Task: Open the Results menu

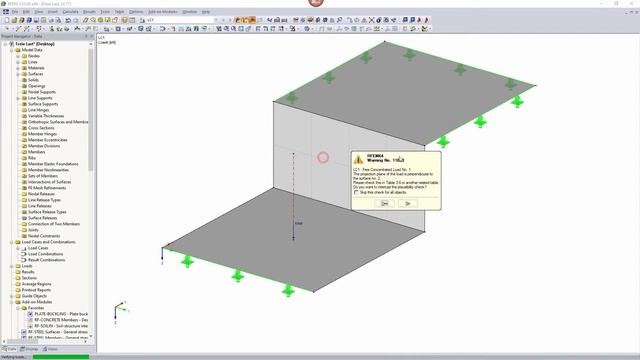Action: (x=89, y=12)
